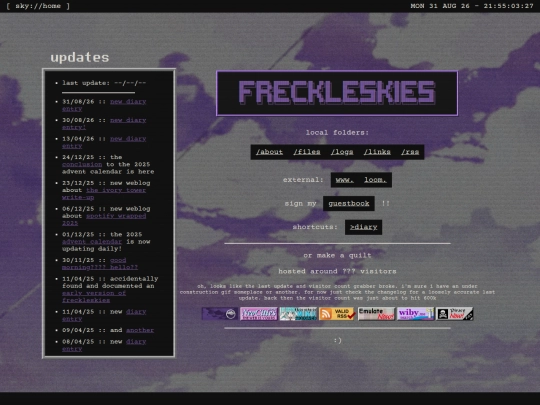Open the guestbook button
540x405 pixels.
point(349,204)
